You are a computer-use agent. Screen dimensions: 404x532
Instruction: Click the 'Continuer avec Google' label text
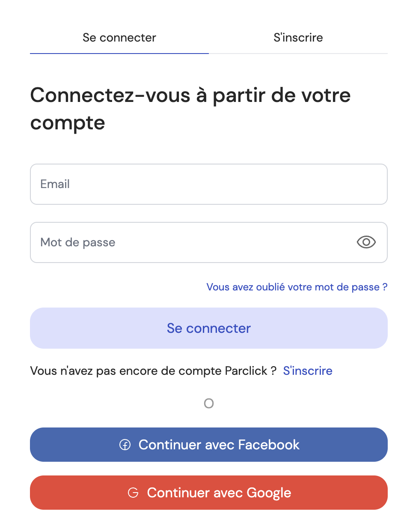pyautogui.click(x=219, y=493)
